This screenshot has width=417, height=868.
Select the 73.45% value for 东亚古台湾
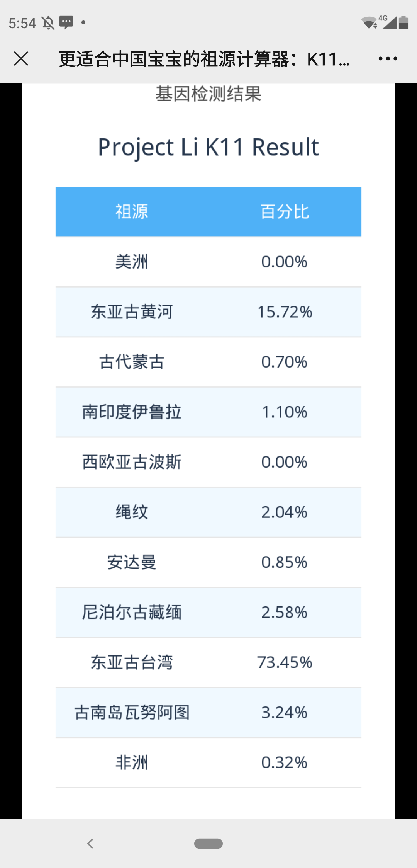click(285, 662)
